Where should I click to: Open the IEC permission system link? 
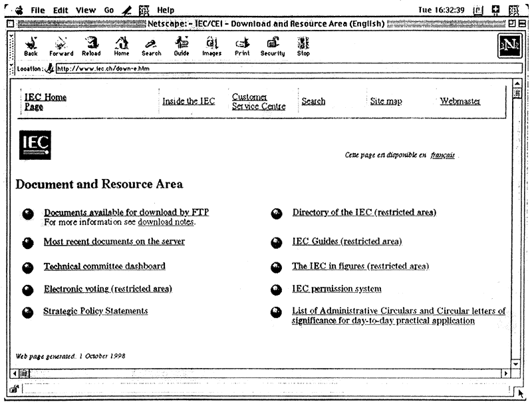coord(337,289)
